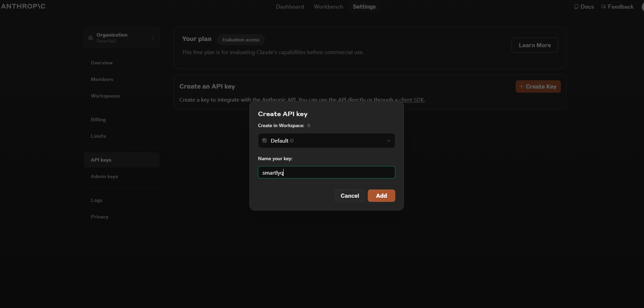Image resolution: width=644 pixels, height=308 pixels.
Task: Select the Settings tab
Action: 364,7
